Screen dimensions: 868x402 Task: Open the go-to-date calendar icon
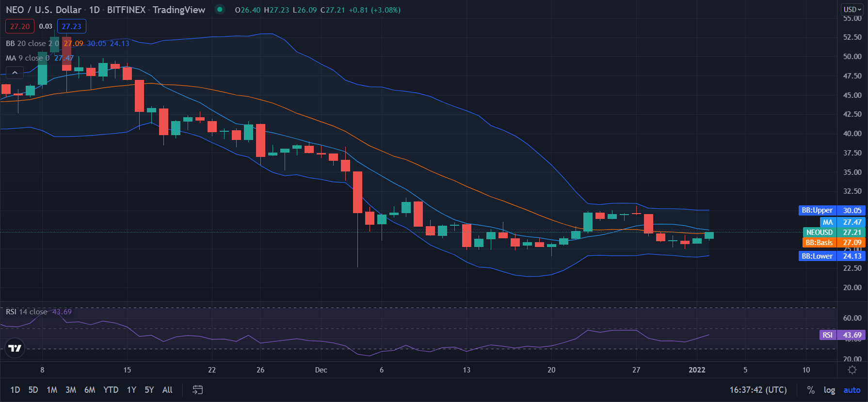197,390
